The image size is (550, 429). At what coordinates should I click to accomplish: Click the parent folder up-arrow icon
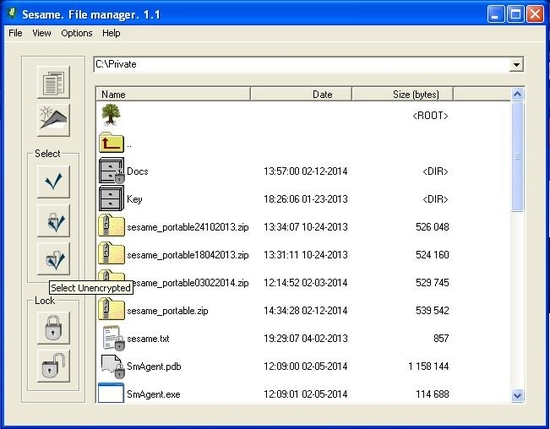pos(111,143)
